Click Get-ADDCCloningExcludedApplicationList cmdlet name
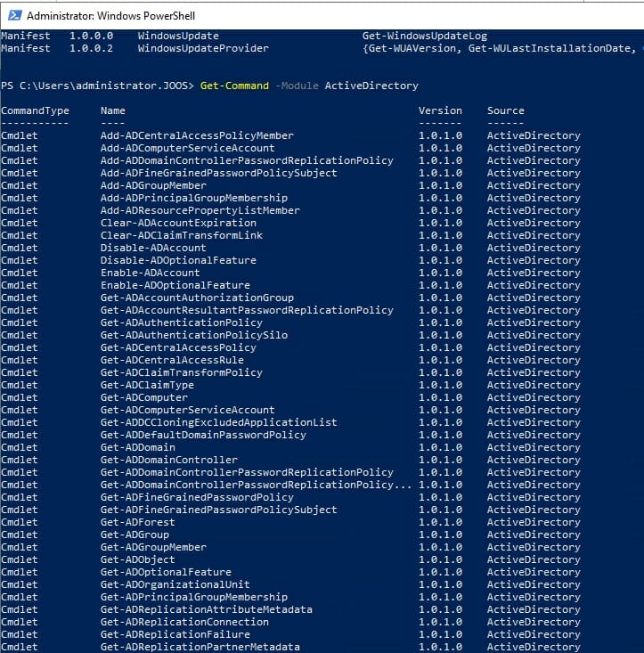 pos(218,422)
